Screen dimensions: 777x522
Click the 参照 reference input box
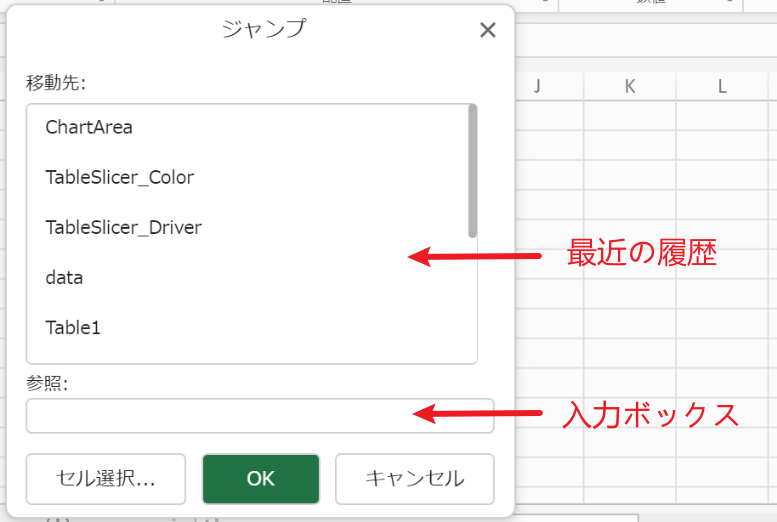click(259, 416)
